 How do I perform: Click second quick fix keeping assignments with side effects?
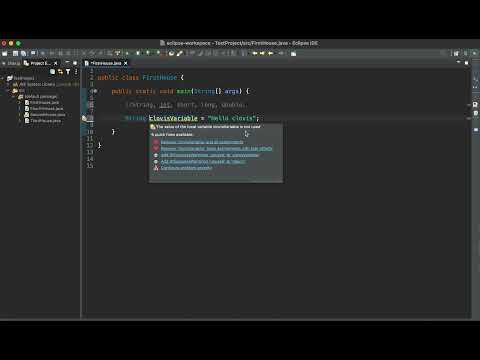coord(216,149)
